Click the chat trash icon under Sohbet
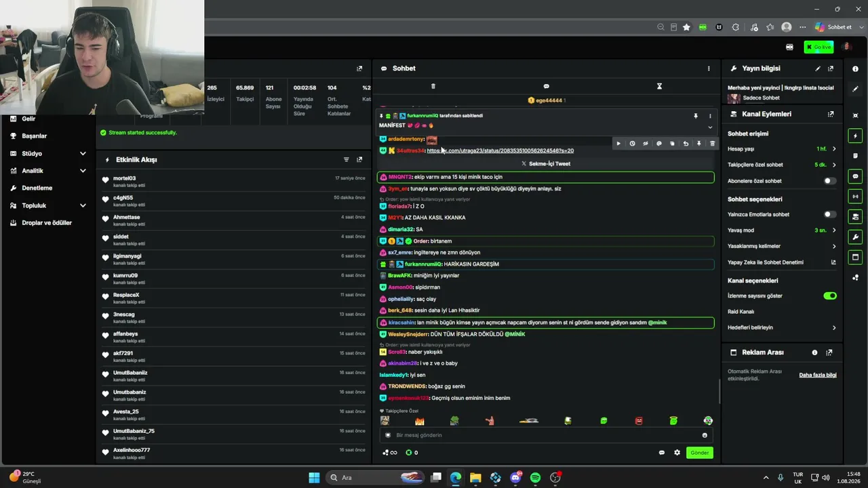868x488 pixels. point(433,86)
